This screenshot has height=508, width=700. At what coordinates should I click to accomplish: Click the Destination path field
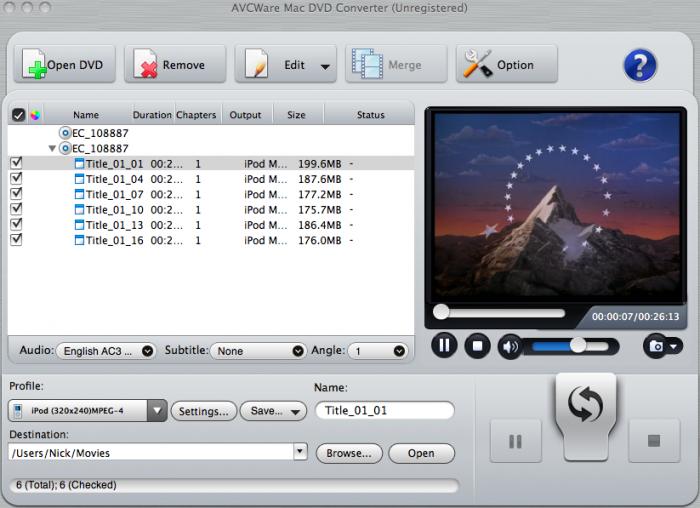click(x=151, y=453)
